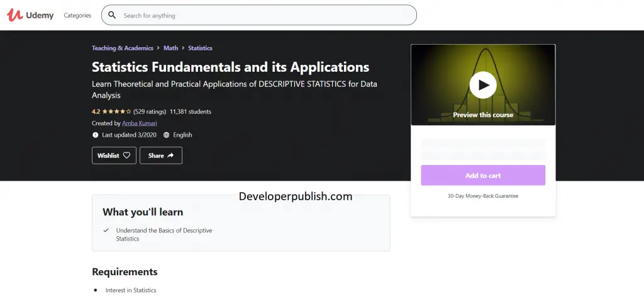Click the heart icon in Wishlist

coord(126,156)
